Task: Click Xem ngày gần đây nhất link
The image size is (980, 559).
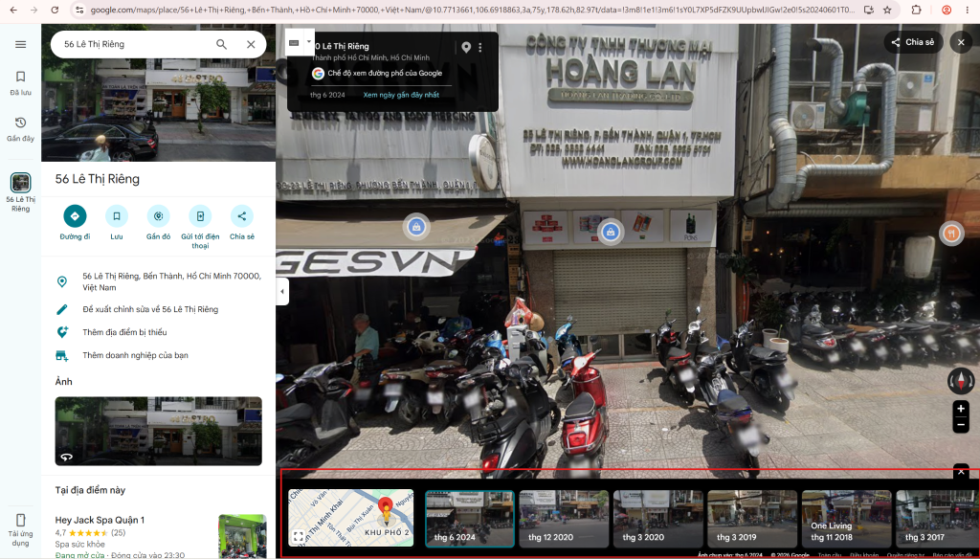Action: (401, 95)
